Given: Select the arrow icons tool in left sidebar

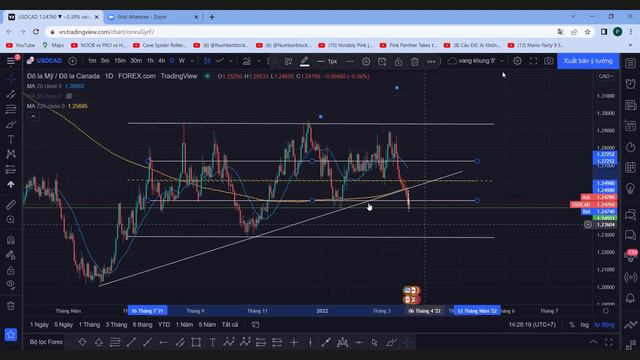Looking at the screenshot, I should point(11,184).
